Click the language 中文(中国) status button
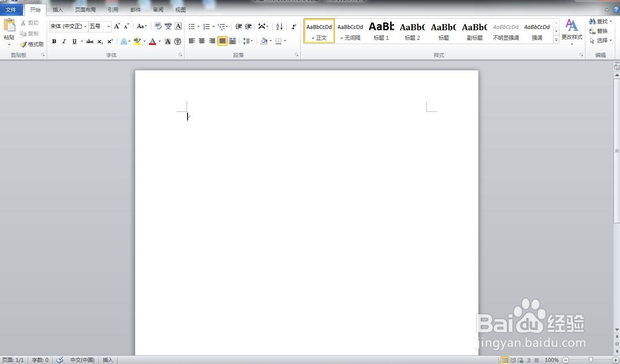The image size is (620, 364). [82, 360]
